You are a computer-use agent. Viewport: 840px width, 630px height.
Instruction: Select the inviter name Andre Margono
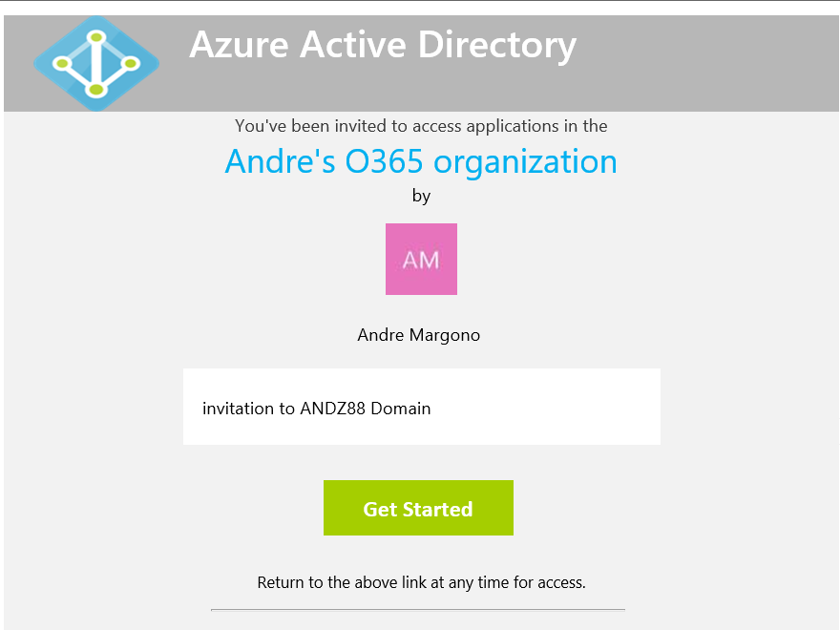[x=418, y=335]
